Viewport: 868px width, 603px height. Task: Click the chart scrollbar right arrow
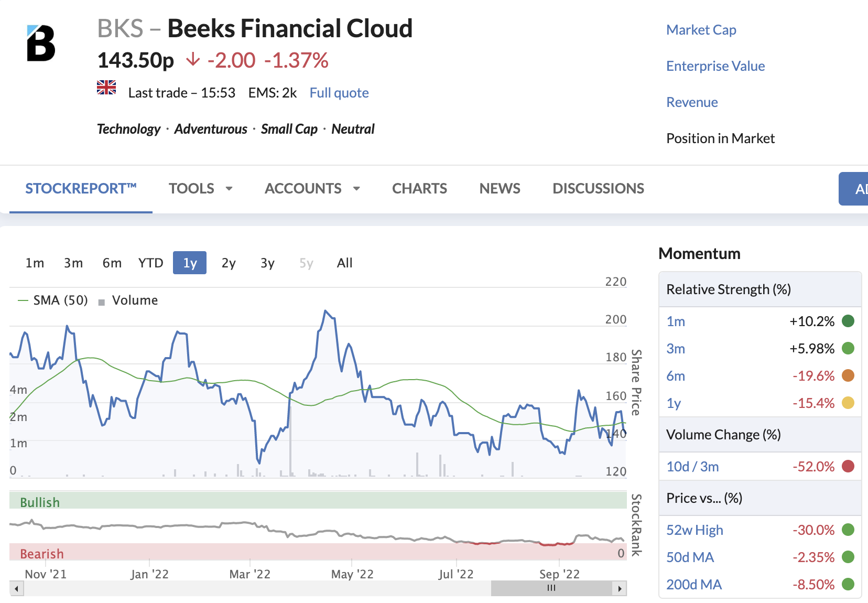point(620,588)
